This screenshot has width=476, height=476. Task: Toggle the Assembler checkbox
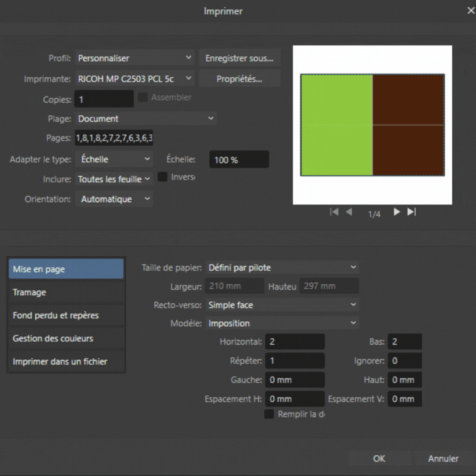[143, 97]
